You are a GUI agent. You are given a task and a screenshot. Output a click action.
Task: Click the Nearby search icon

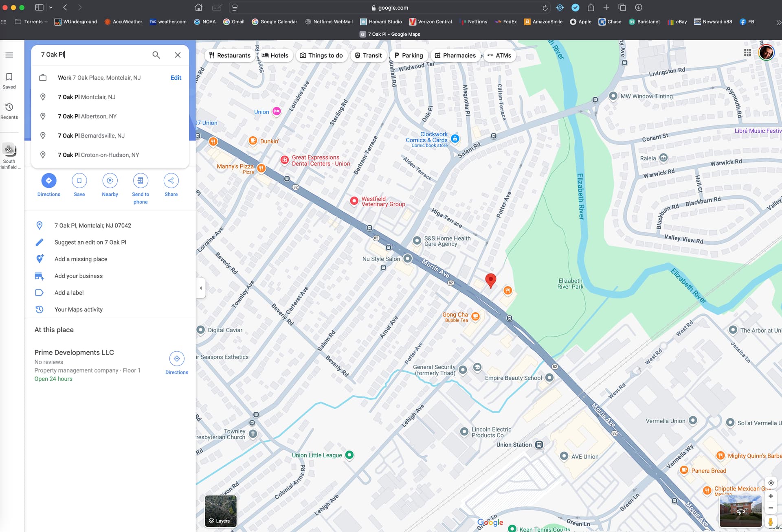tap(110, 181)
